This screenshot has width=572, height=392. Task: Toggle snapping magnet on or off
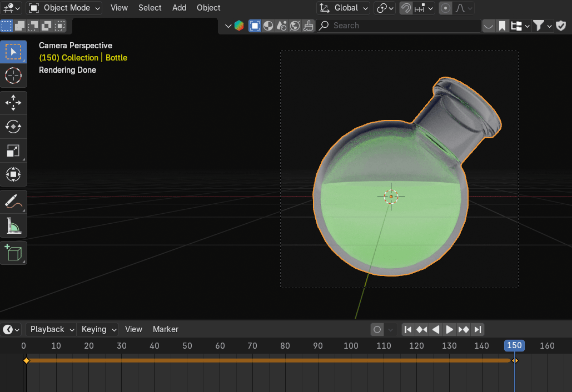point(406,8)
